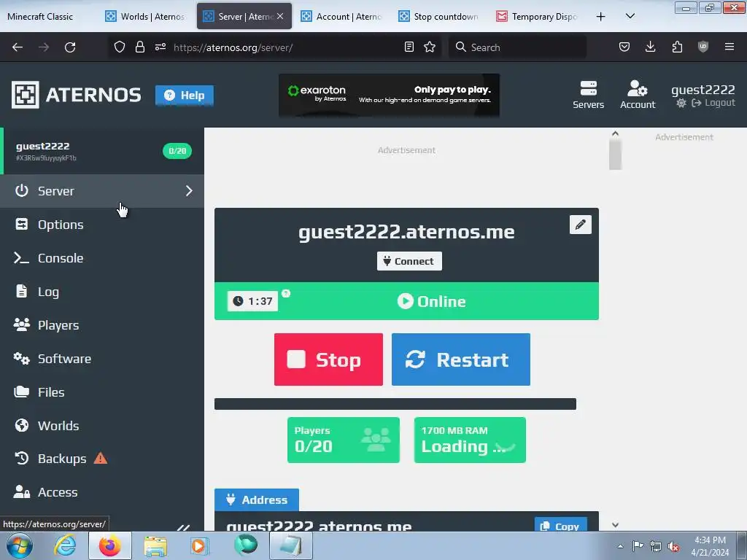Select the guest2222 server entry in sidebar
Screen dimensions: 747x560
tap(102, 151)
